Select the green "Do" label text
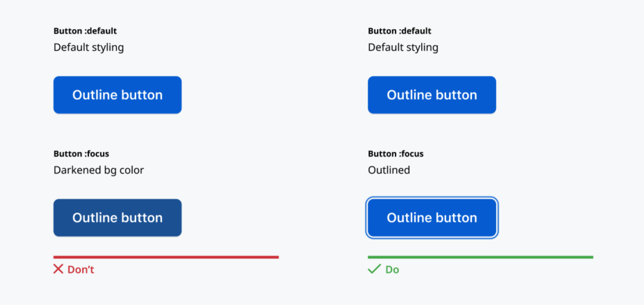The height and width of the screenshot is (305, 644). coord(392,269)
